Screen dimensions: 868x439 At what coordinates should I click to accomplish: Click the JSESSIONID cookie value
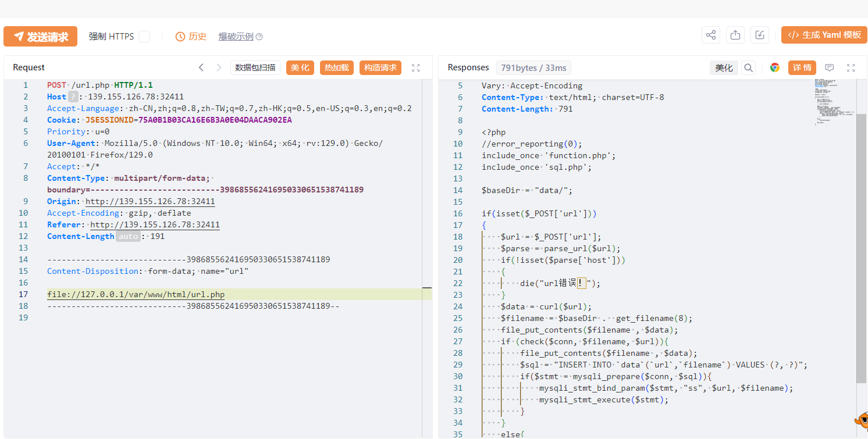[215, 120]
